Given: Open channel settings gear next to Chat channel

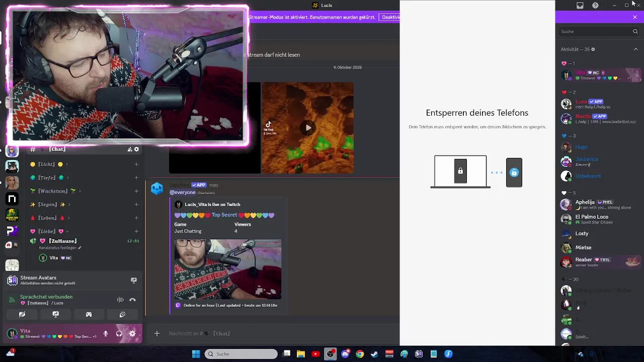Looking at the screenshot, I should pyautogui.click(x=136, y=149).
